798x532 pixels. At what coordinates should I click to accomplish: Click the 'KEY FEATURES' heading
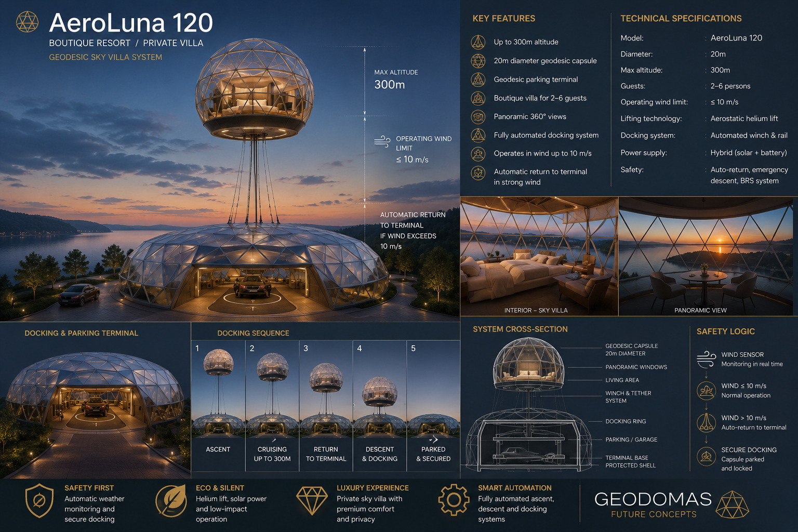504,18
